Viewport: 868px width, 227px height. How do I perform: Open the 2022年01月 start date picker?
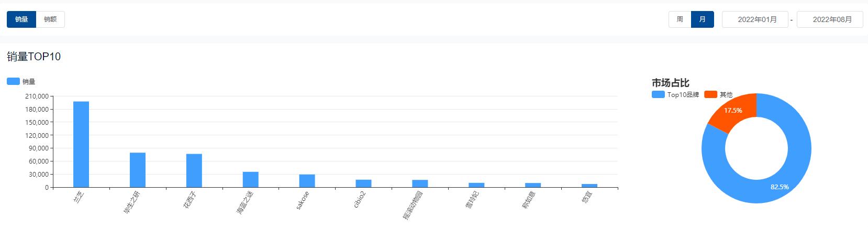click(x=755, y=19)
